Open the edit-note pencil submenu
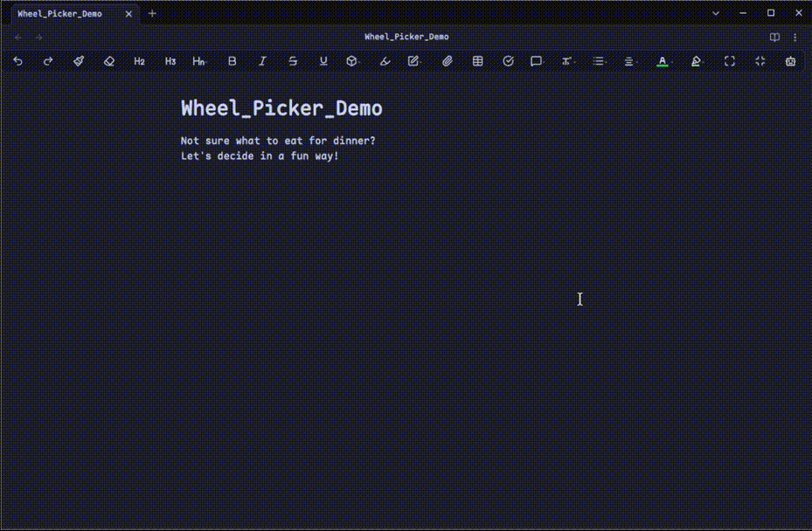Viewport: 812px width, 531px height. [x=414, y=61]
